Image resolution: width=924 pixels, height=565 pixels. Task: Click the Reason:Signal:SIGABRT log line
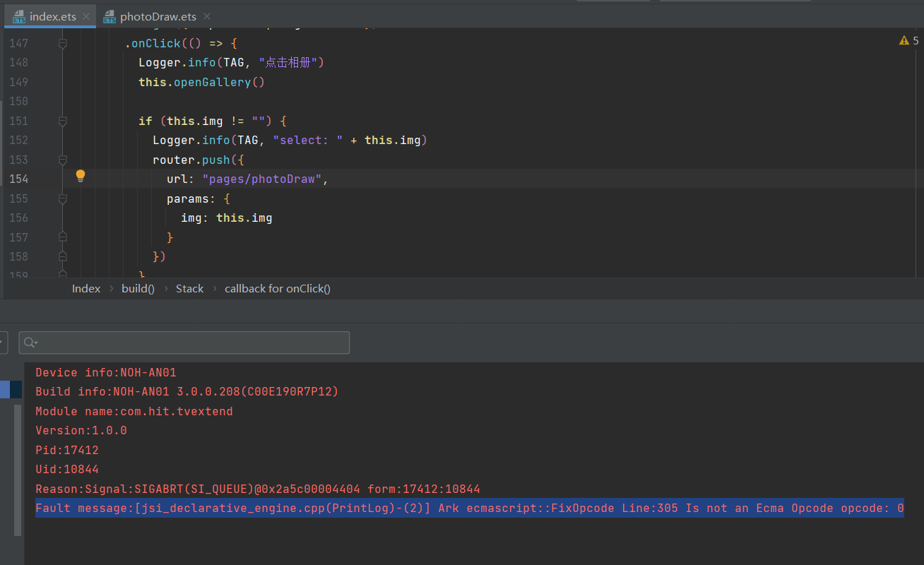pos(258,489)
